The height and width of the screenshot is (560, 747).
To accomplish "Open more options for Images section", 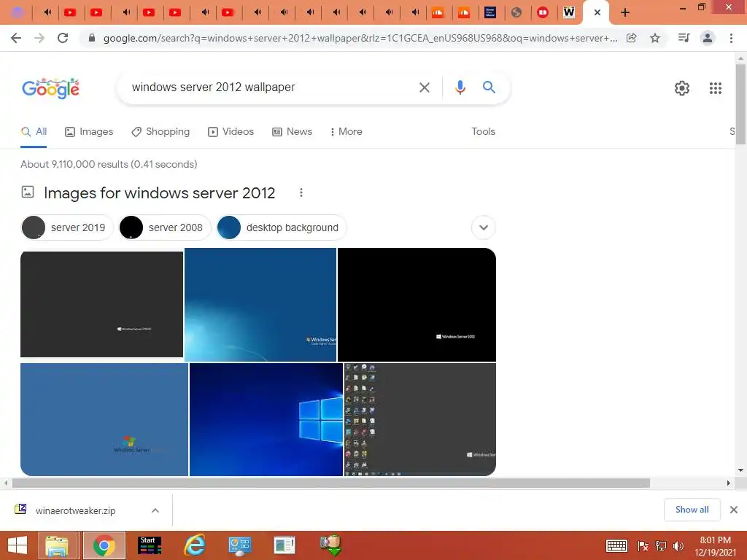I will coord(301,192).
